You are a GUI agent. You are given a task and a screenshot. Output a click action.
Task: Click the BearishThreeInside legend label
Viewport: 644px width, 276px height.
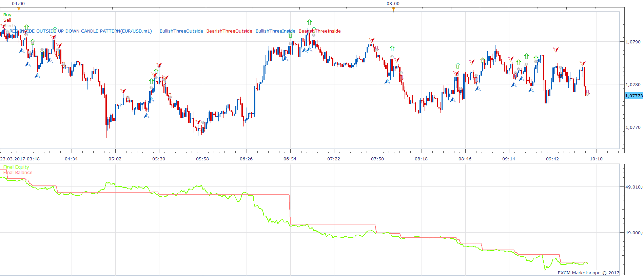coord(320,31)
